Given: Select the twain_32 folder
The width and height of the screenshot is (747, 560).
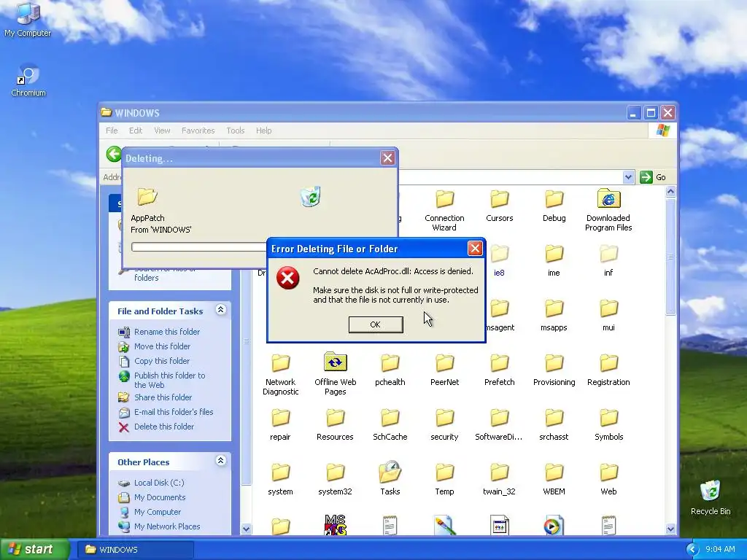Looking at the screenshot, I should click(499, 480).
